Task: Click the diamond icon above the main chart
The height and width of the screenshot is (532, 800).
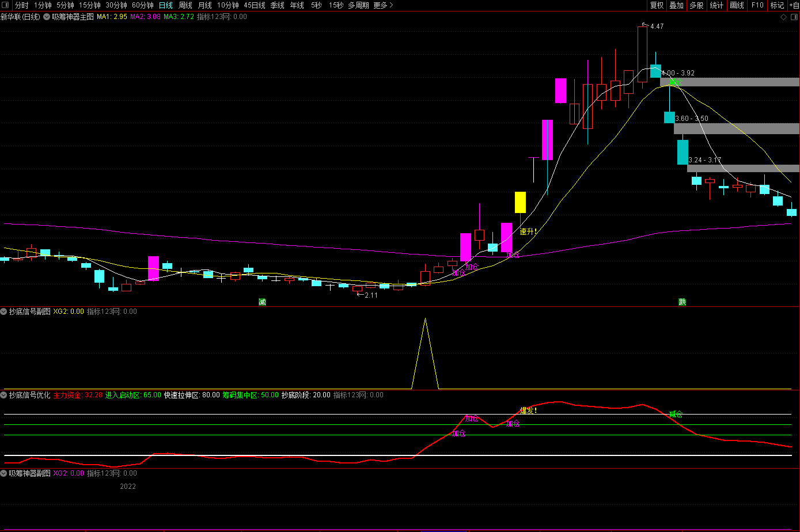Action: pyautogui.click(x=783, y=17)
